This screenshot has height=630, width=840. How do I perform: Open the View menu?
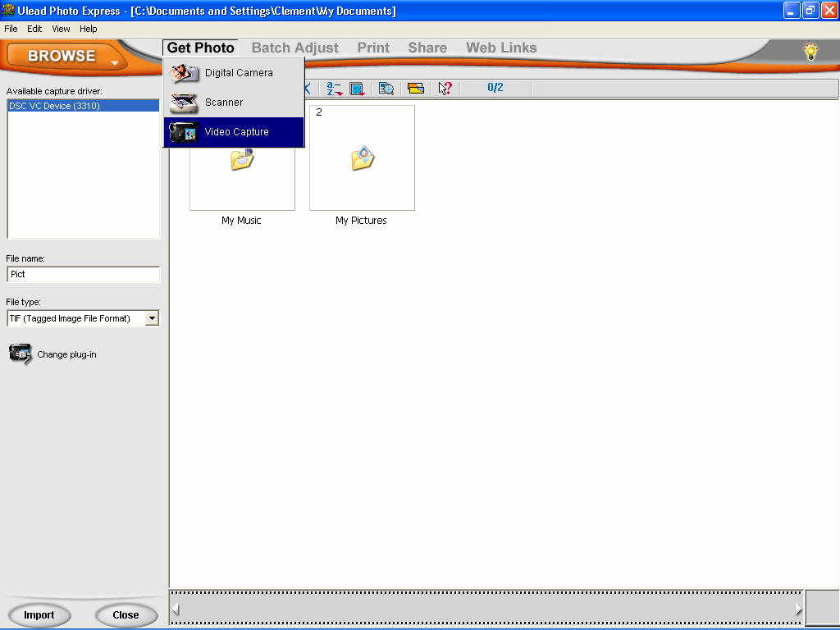tap(61, 29)
